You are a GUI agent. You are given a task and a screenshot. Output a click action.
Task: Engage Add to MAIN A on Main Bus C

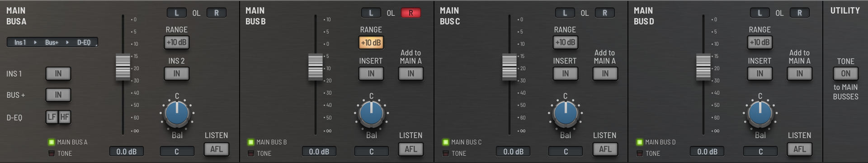tap(605, 73)
